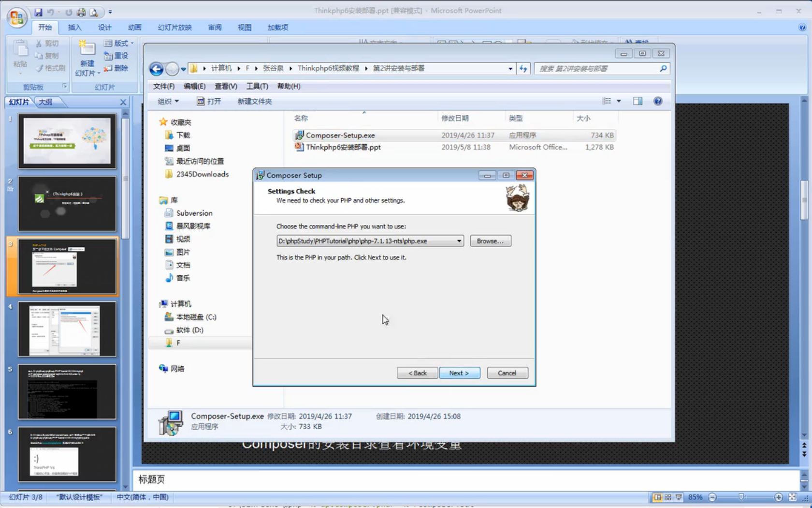Open 查看(V) menu in Explorer
The image size is (812, 508).
pos(226,86)
